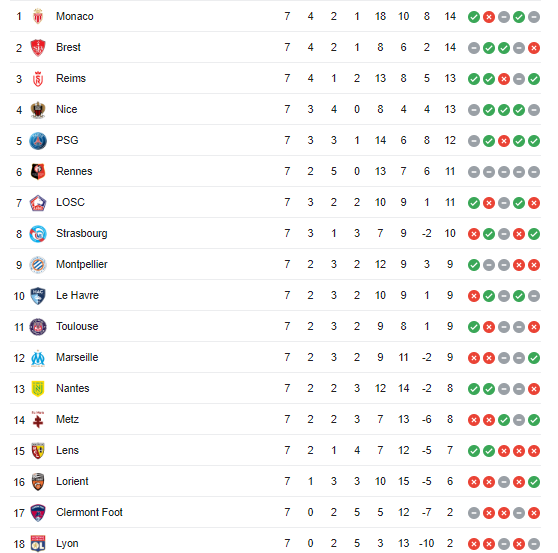Select the Lyon club badge
Screen dimensions: 558x553
pos(38,543)
